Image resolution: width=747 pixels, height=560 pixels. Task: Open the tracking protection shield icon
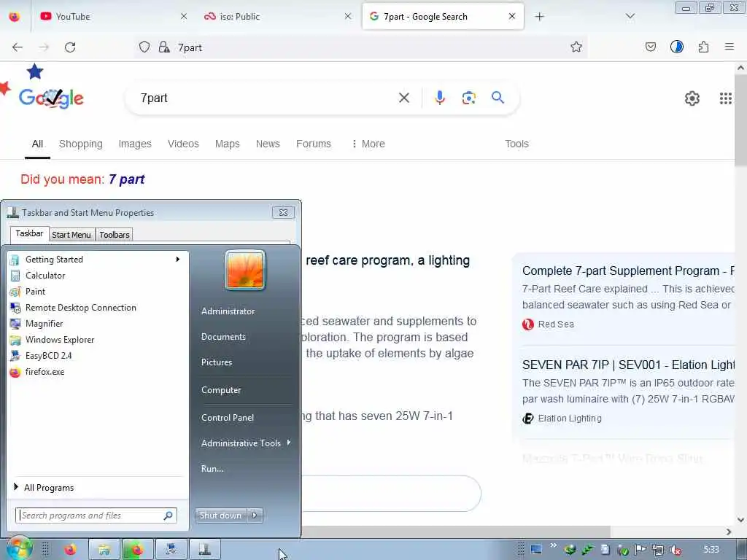click(x=144, y=47)
